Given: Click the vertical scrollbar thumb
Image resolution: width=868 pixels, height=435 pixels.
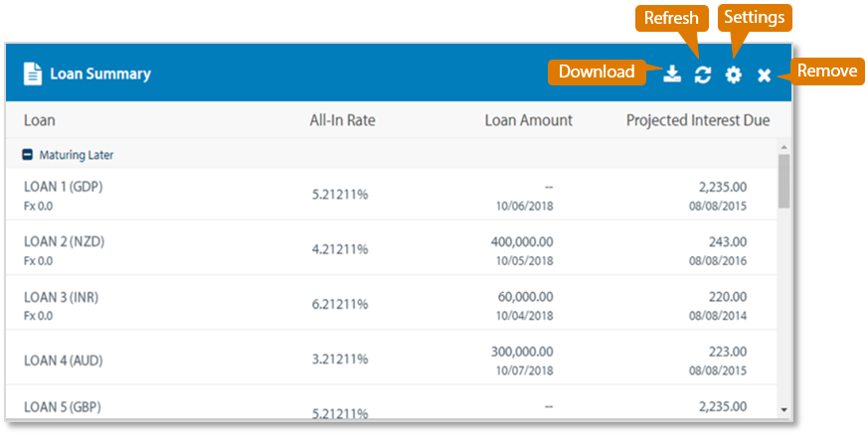Looking at the screenshot, I should tap(784, 181).
